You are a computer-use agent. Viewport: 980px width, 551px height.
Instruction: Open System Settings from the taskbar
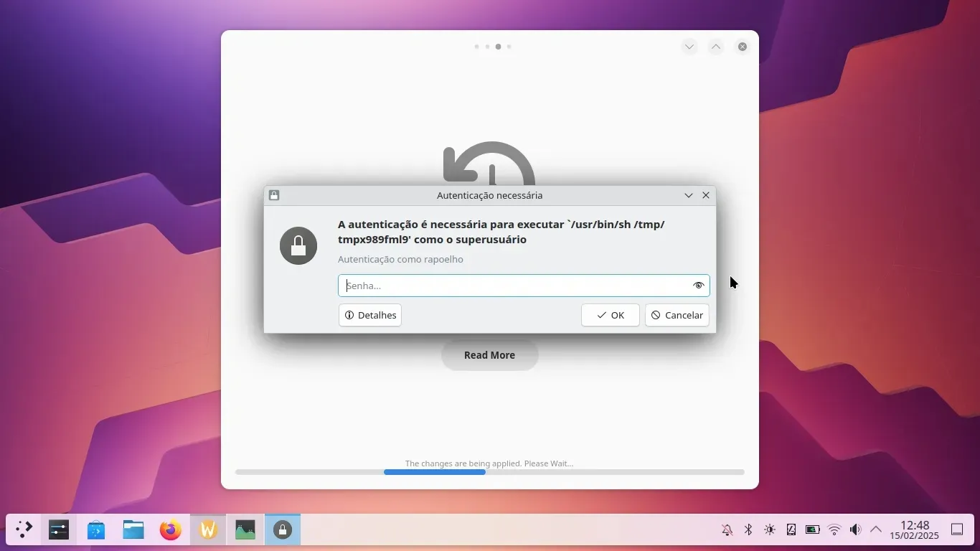[x=59, y=530]
